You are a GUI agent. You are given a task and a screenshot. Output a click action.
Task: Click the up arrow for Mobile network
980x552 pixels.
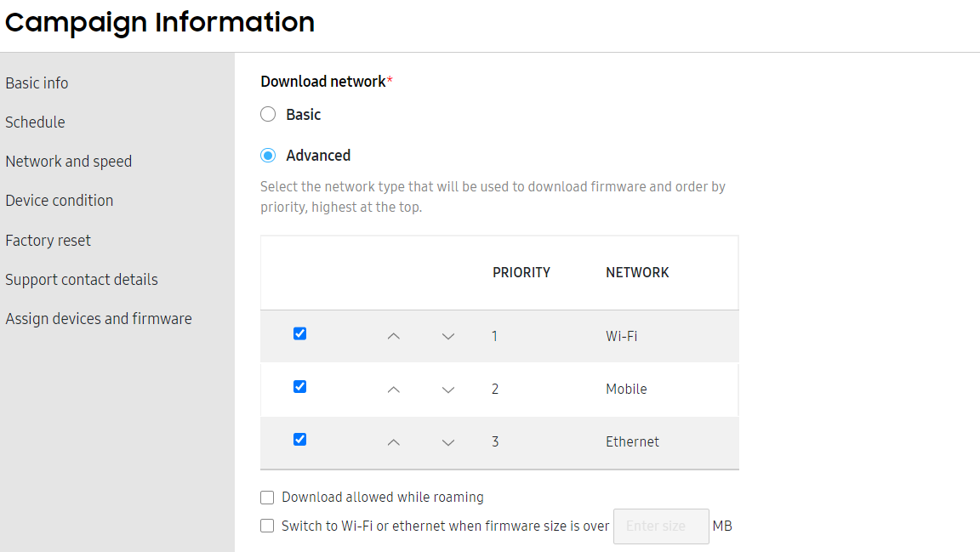tap(393, 390)
